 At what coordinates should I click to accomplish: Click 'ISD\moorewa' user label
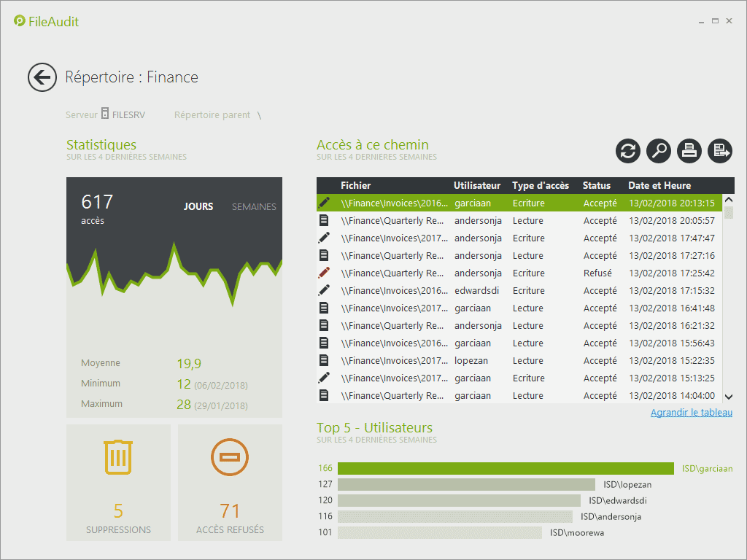tap(577, 532)
